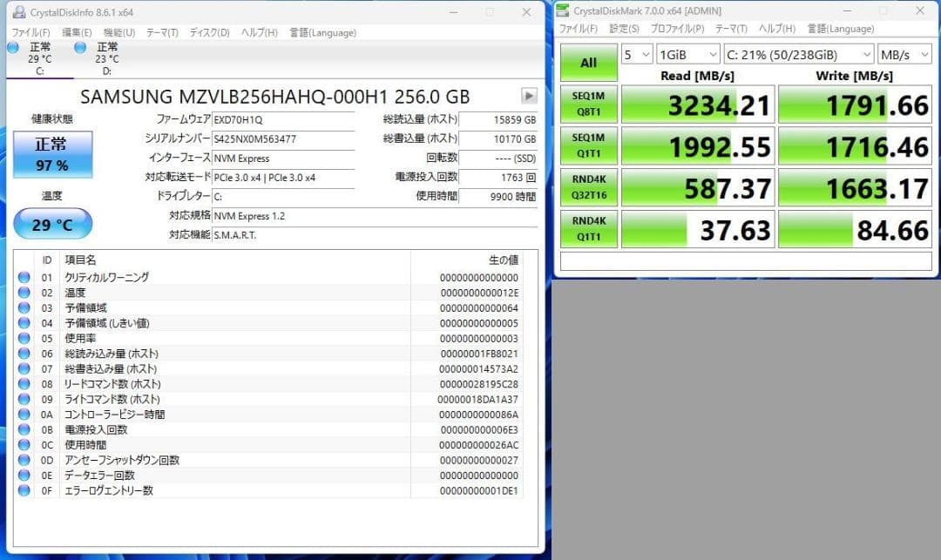Screen dimensions: 941x560
Task: Click the blue dot beside 使用率 attribute
Action: 24,337
